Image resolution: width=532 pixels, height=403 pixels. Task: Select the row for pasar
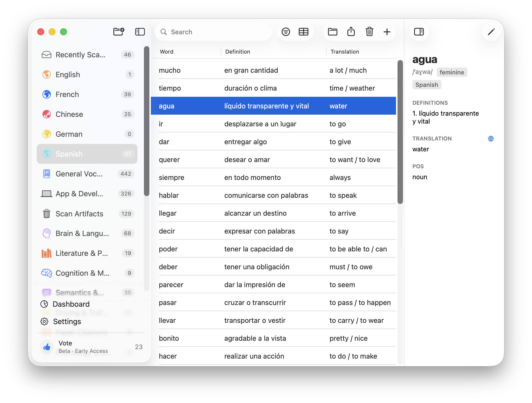[x=273, y=302]
